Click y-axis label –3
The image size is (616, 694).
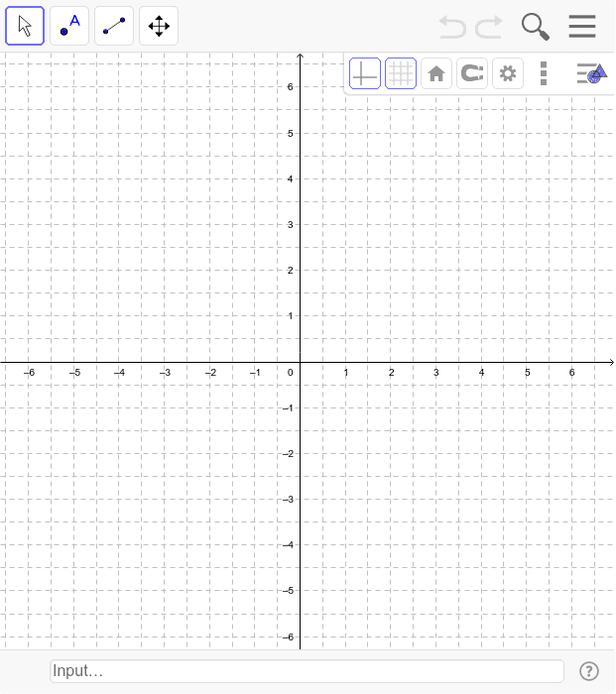click(289, 500)
